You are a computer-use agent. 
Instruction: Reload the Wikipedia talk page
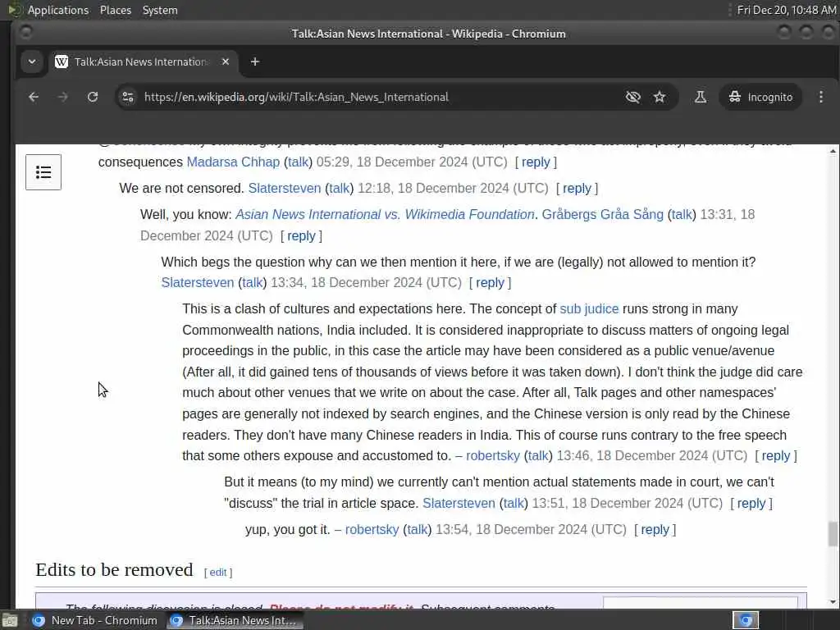click(93, 97)
